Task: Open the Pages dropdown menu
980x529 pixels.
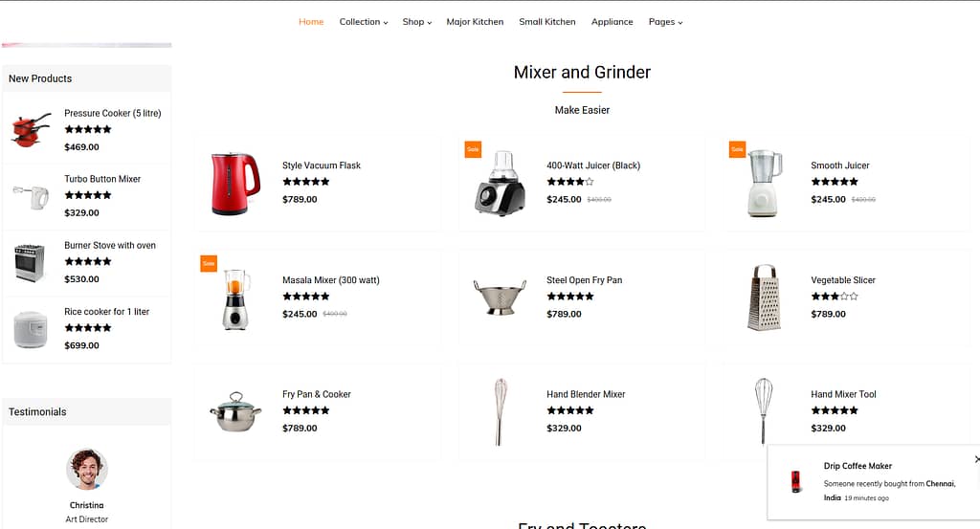Action: click(666, 22)
